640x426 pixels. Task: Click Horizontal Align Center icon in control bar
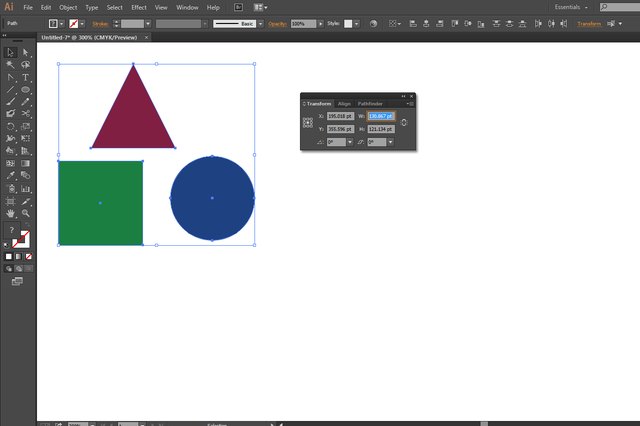point(426,24)
